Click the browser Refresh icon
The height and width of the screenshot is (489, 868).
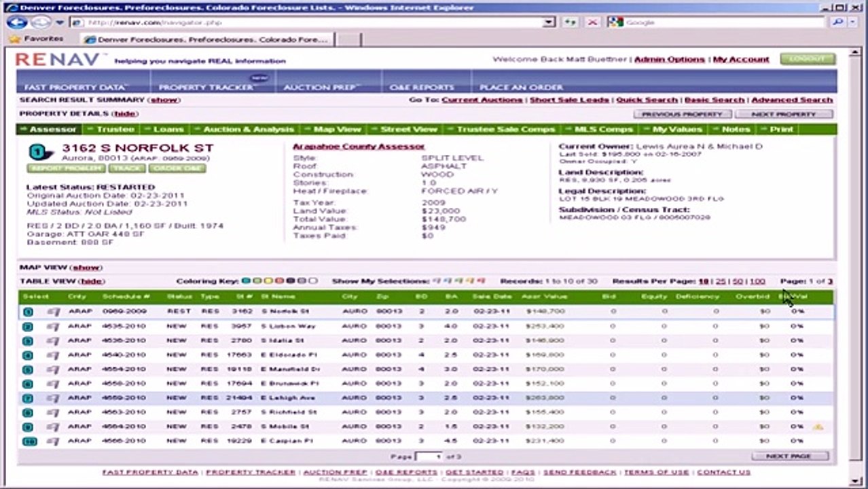point(571,22)
